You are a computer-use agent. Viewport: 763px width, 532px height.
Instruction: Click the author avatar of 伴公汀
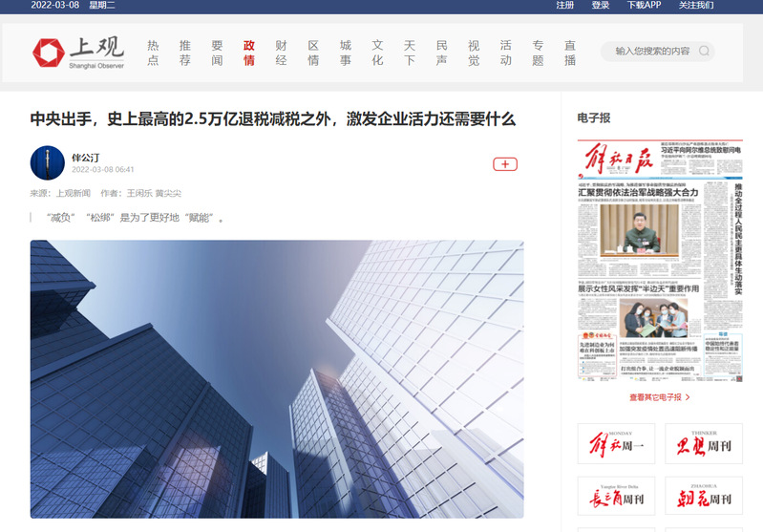tap(48, 163)
